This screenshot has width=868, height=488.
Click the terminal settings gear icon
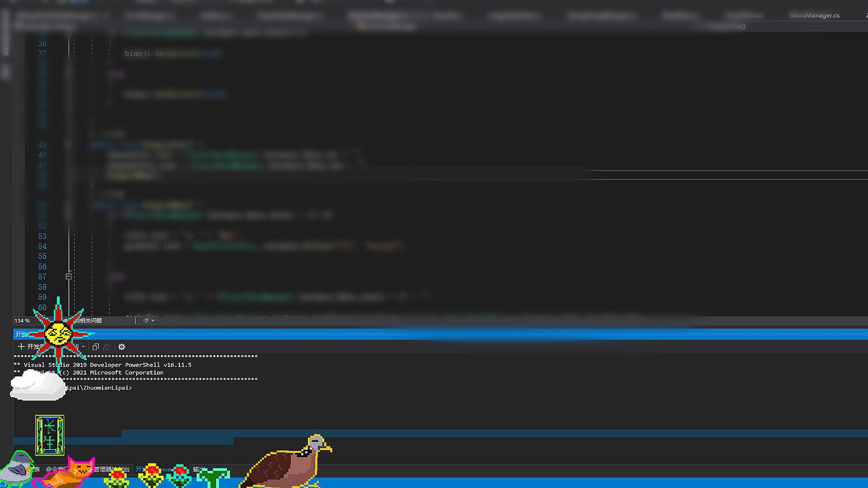pyautogui.click(x=122, y=347)
